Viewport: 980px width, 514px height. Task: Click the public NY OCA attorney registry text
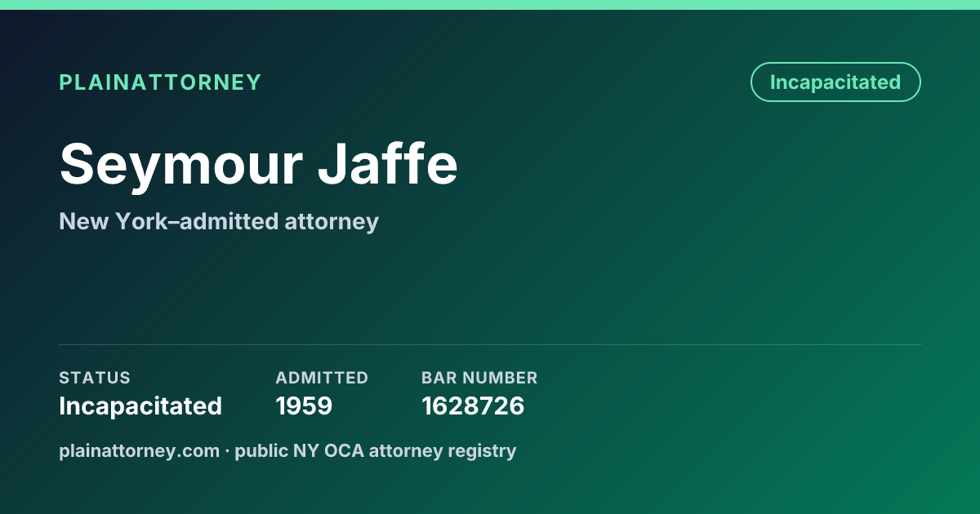click(376, 450)
